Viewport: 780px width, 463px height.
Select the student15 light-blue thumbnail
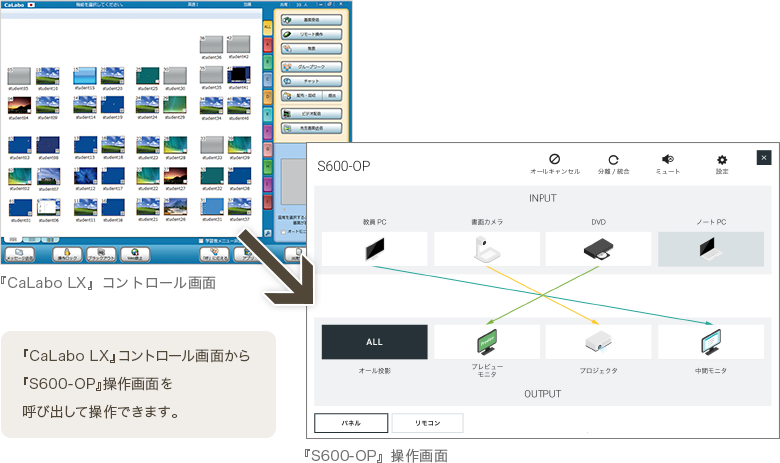tap(85, 77)
